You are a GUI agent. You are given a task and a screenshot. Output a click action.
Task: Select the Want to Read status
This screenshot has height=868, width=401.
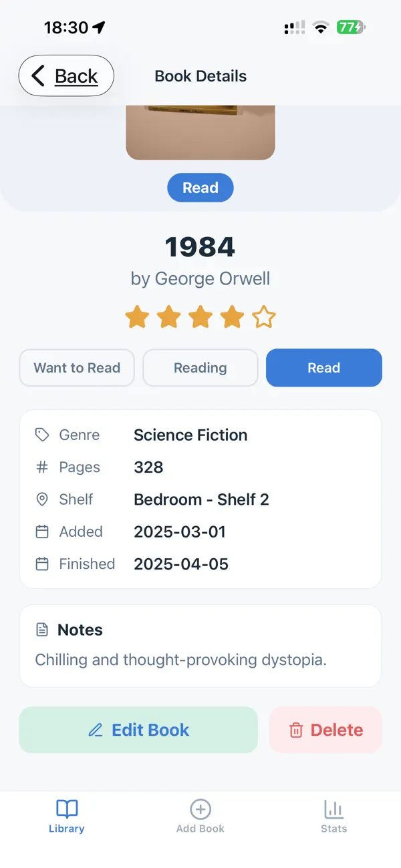coord(76,368)
